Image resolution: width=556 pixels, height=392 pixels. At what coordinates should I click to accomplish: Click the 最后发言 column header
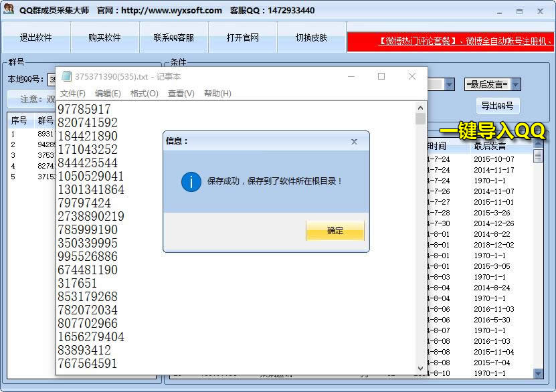(490, 146)
